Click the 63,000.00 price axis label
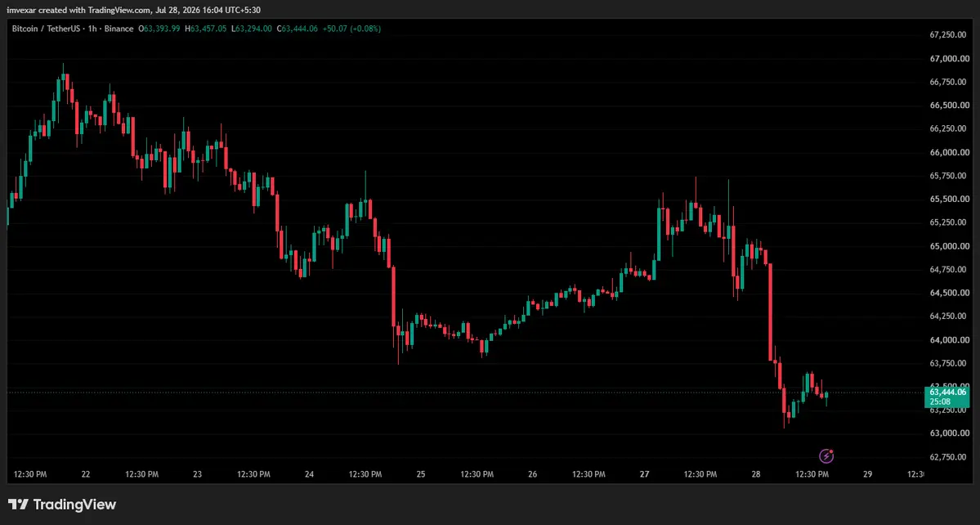This screenshot has width=980, height=525. 948,433
